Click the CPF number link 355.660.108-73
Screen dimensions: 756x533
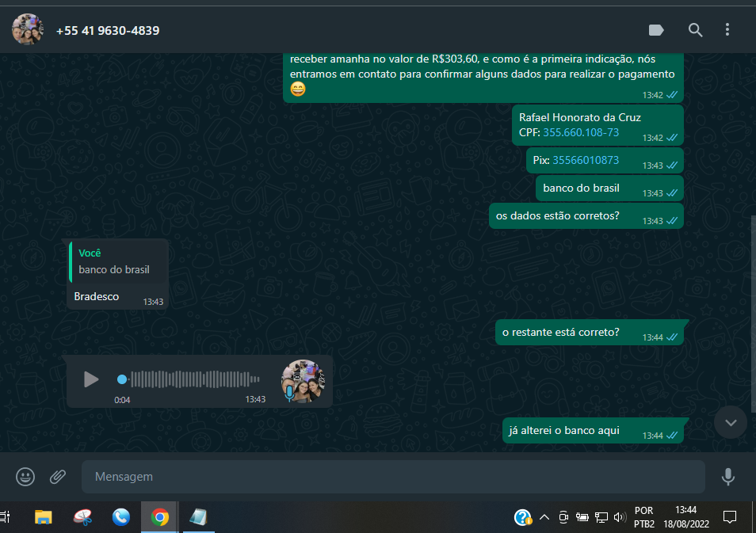pos(581,132)
